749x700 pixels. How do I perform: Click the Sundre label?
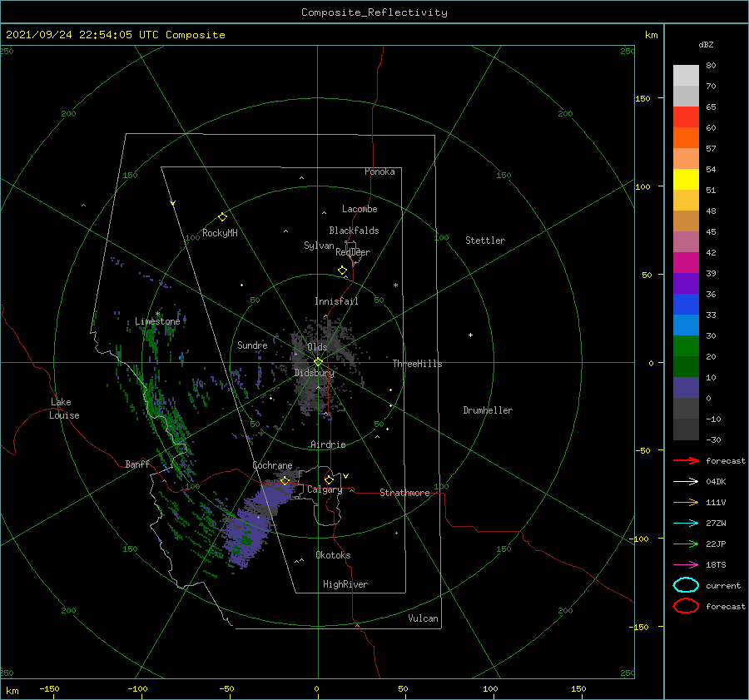click(x=252, y=345)
